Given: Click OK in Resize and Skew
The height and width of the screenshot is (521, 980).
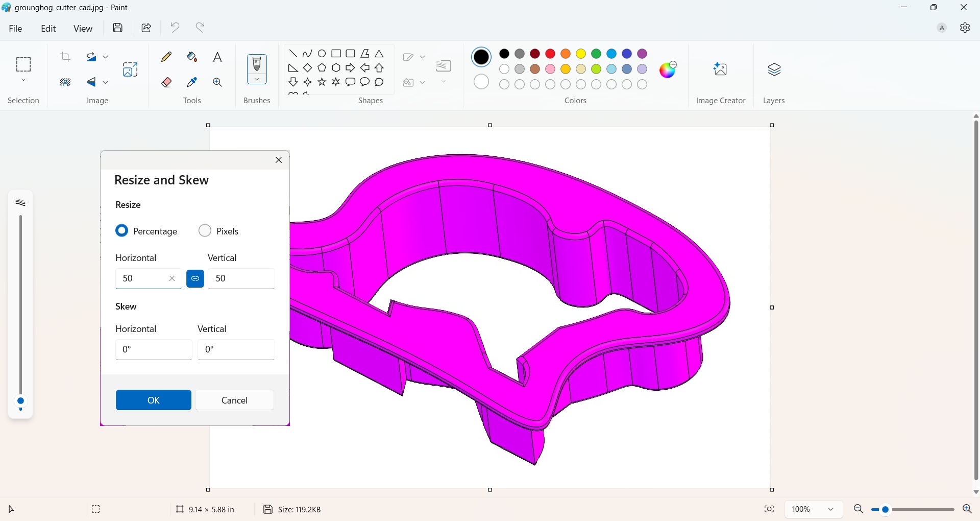Looking at the screenshot, I should click(x=154, y=400).
